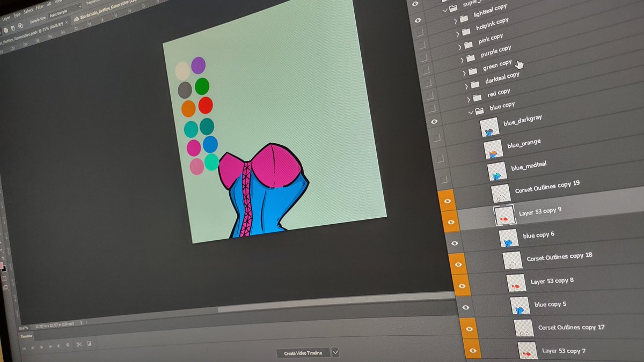Select blue copy 6 layer thumbnail
The width and height of the screenshot is (644, 362).
pos(508,238)
